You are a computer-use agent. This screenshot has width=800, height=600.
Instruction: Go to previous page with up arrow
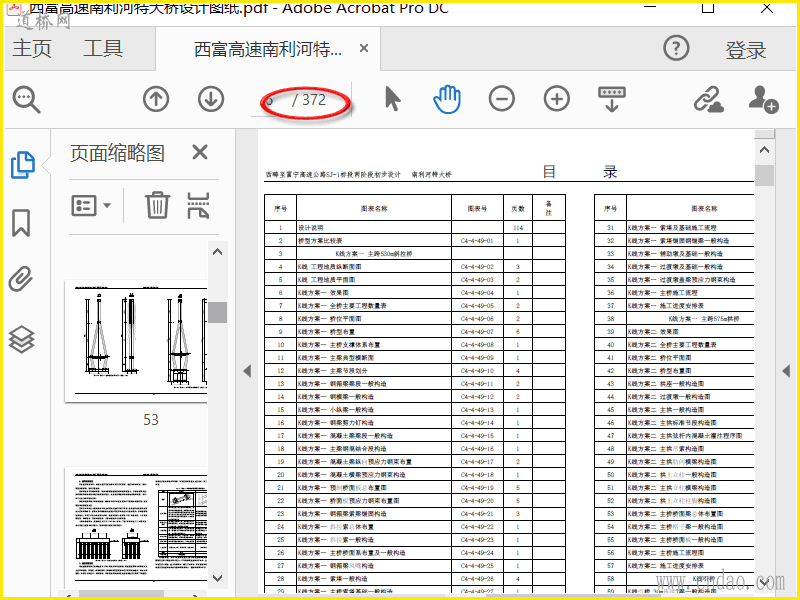point(156,99)
